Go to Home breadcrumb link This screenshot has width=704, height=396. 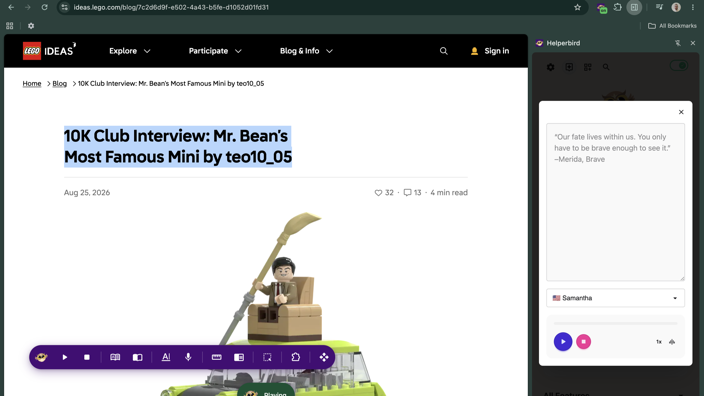(x=32, y=84)
